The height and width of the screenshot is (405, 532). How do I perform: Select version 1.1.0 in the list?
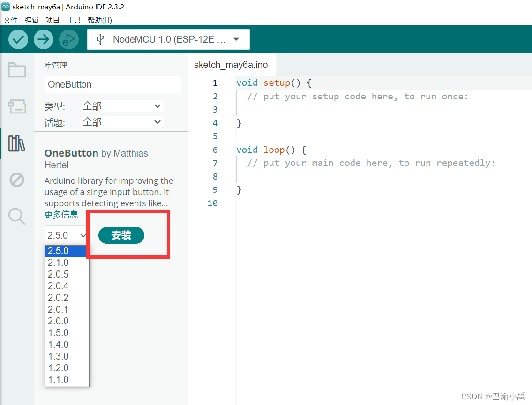(67, 380)
